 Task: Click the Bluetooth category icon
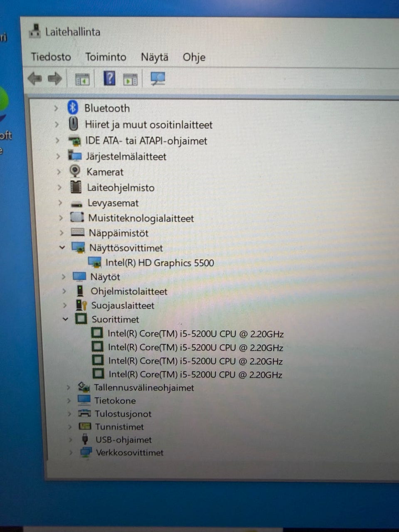73,108
